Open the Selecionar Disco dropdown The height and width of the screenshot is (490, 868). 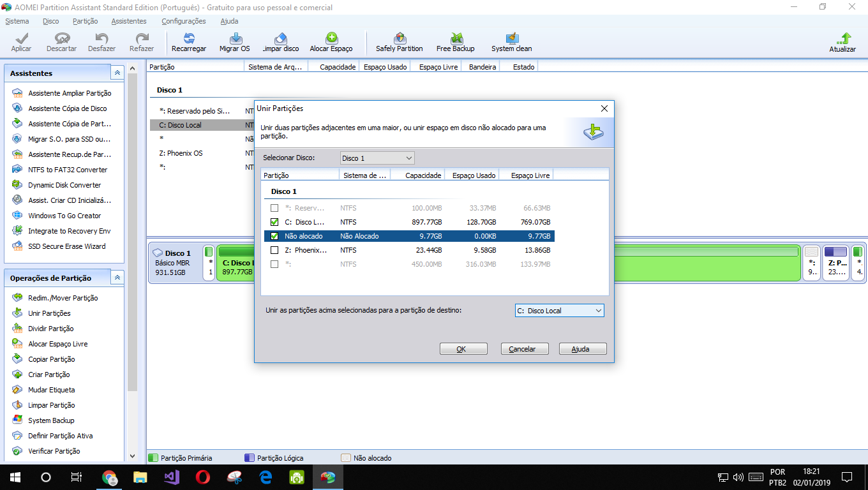click(377, 158)
